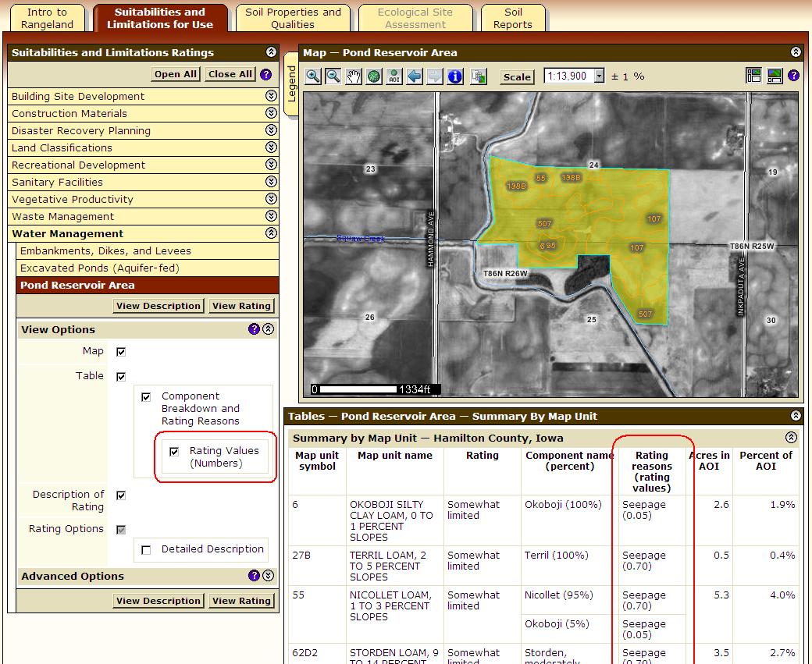
Task: Toggle Description of Rating checkbox
Action: 121,495
